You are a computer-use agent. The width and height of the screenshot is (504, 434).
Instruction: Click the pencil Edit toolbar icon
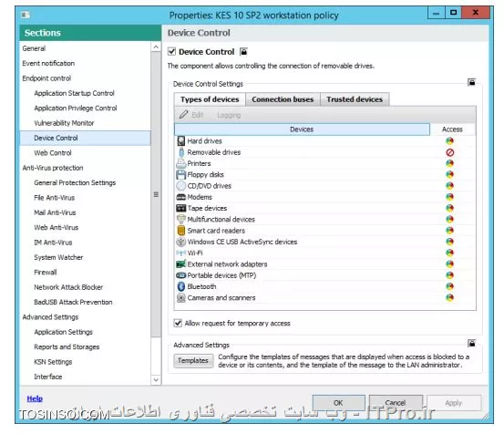coord(183,115)
